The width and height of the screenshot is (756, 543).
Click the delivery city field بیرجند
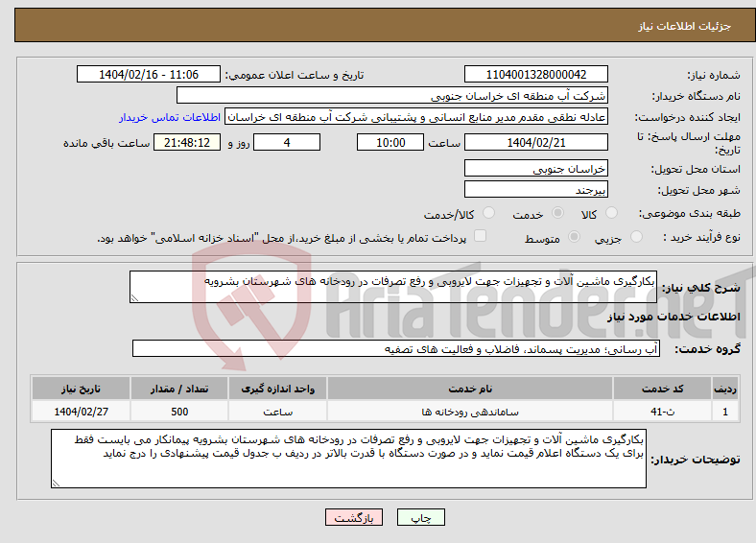535,189
